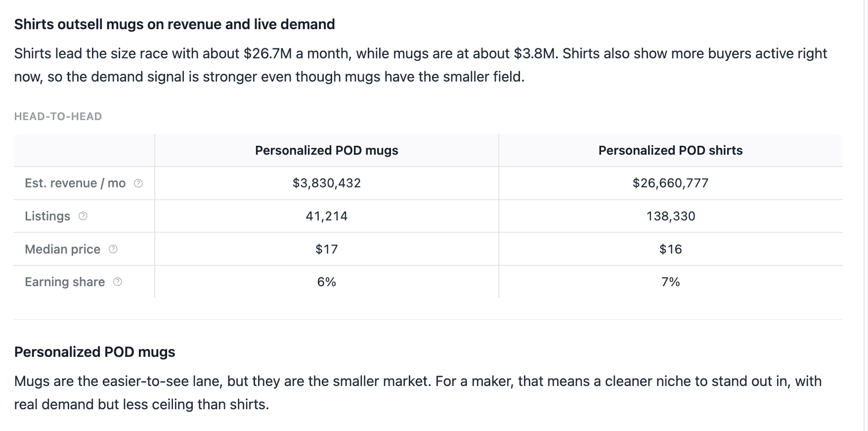The height and width of the screenshot is (431, 868).
Task: Click the Shirts outsell mugs heading
Action: [174, 24]
